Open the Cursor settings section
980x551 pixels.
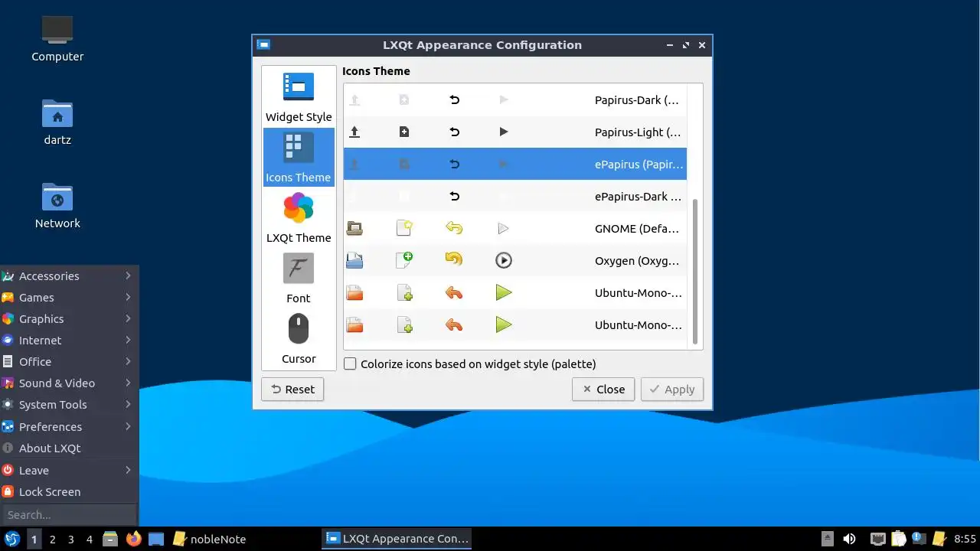[x=299, y=339]
